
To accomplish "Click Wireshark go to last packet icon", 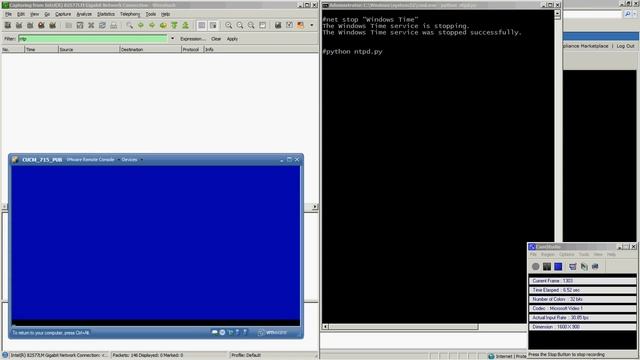I will click(x=185, y=25).
